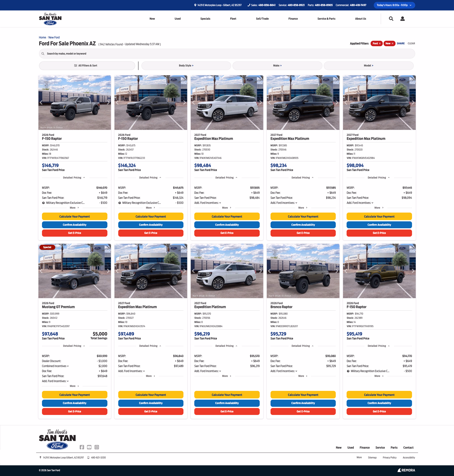Collapse Detailed Pricing on $146,719 F-150 Raptor
This screenshot has width=454, height=476.
pyautogui.click(x=74, y=178)
